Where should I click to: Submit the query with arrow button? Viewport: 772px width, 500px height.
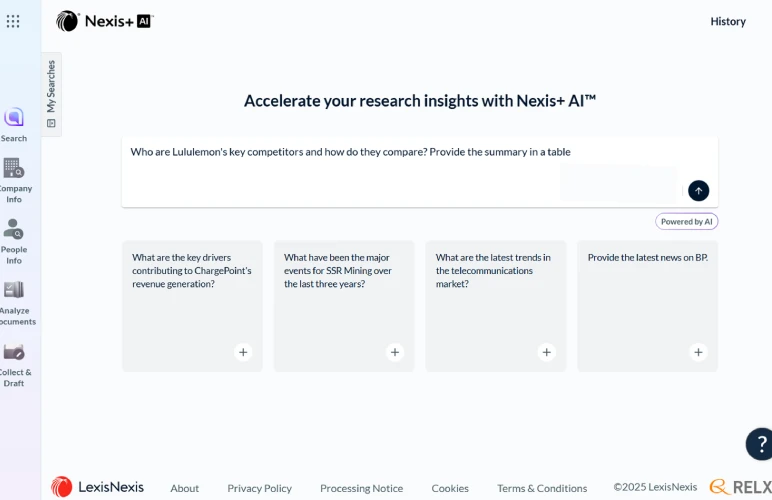(x=698, y=191)
